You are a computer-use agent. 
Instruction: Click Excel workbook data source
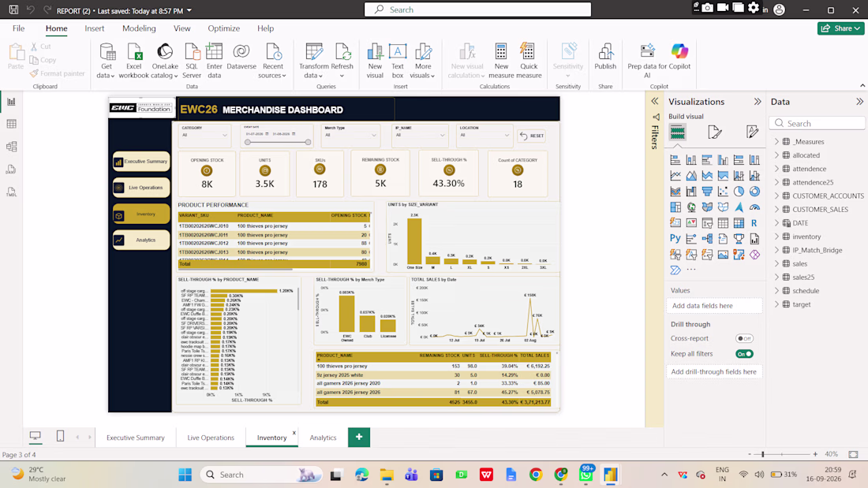pos(133,61)
